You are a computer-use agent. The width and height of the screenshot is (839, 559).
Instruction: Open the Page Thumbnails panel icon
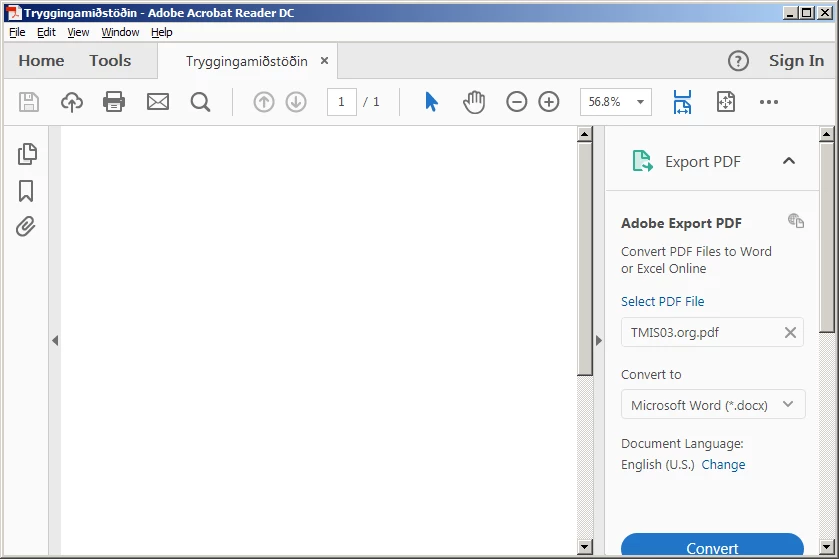tap(27, 154)
